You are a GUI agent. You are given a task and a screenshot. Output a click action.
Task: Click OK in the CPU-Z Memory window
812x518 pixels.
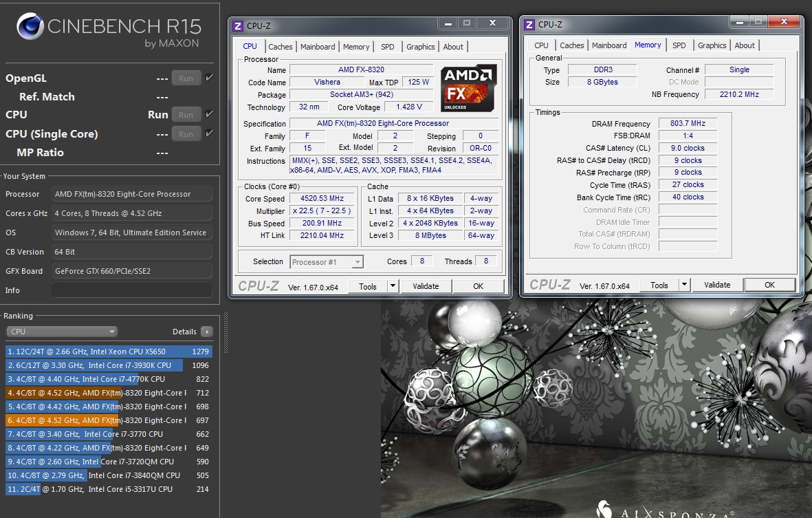coord(769,285)
